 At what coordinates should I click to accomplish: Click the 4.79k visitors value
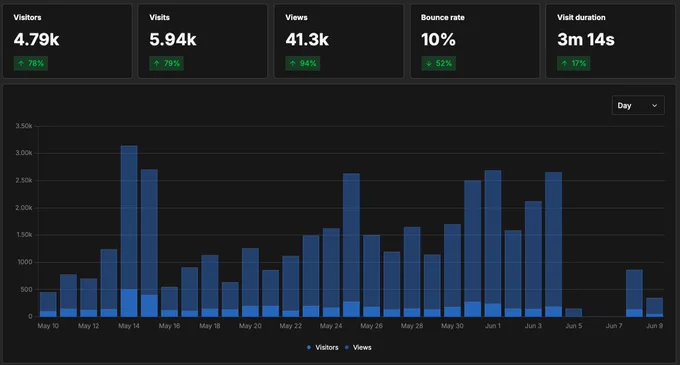pyautogui.click(x=36, y=39)
